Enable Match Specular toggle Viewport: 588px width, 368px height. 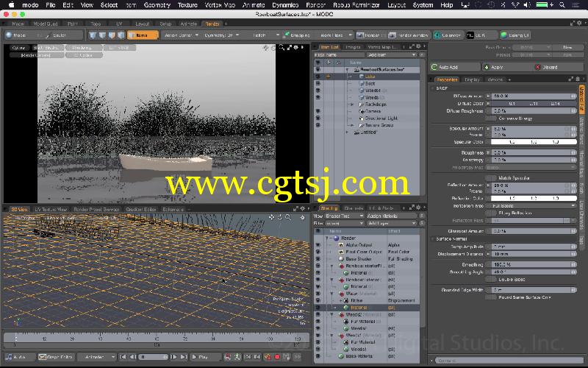click(x=491, y=177)
